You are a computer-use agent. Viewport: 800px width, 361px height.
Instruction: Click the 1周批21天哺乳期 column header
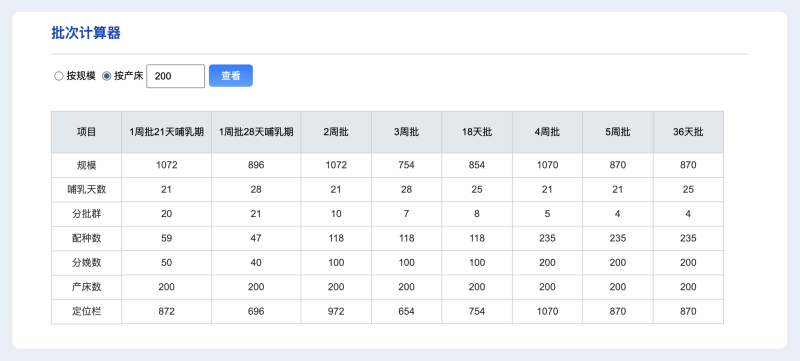[166, 132]
